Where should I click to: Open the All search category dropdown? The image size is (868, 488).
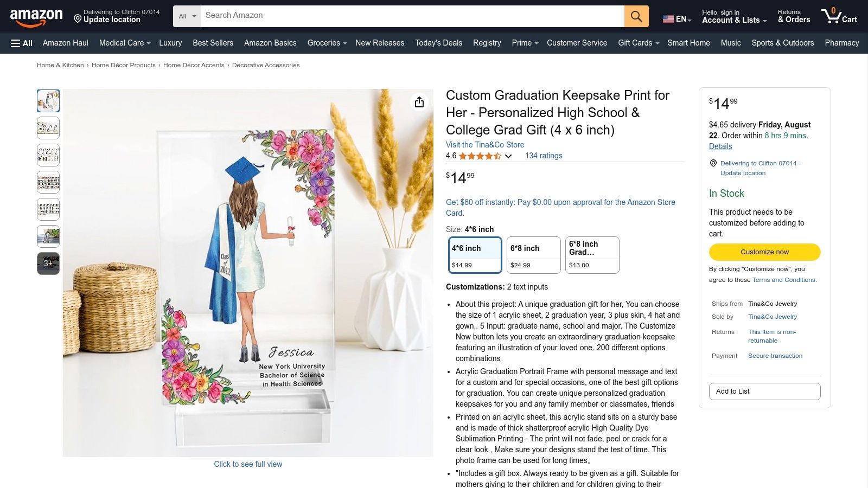coord(187,16)
